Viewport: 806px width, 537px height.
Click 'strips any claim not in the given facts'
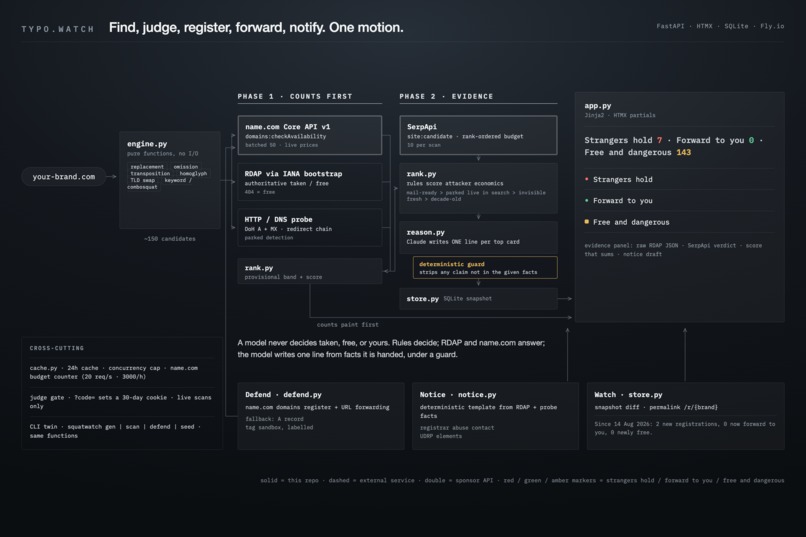[x=478, y=272]
